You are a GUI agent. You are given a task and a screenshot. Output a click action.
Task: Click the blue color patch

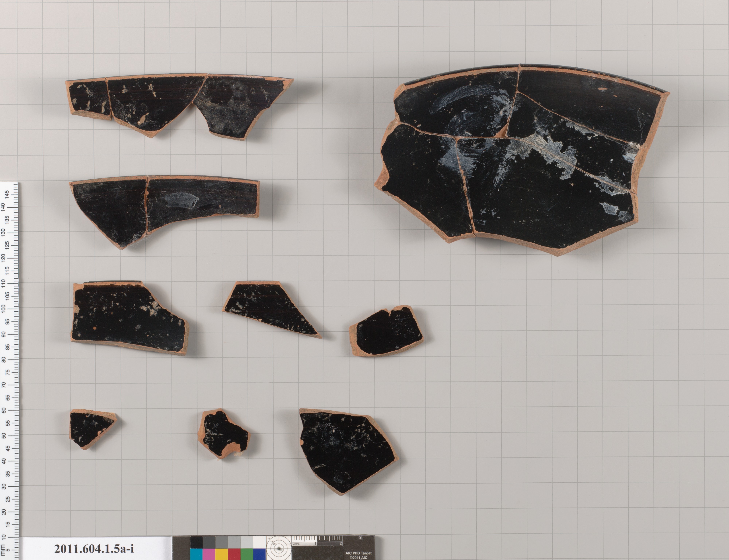coord(259,554)
